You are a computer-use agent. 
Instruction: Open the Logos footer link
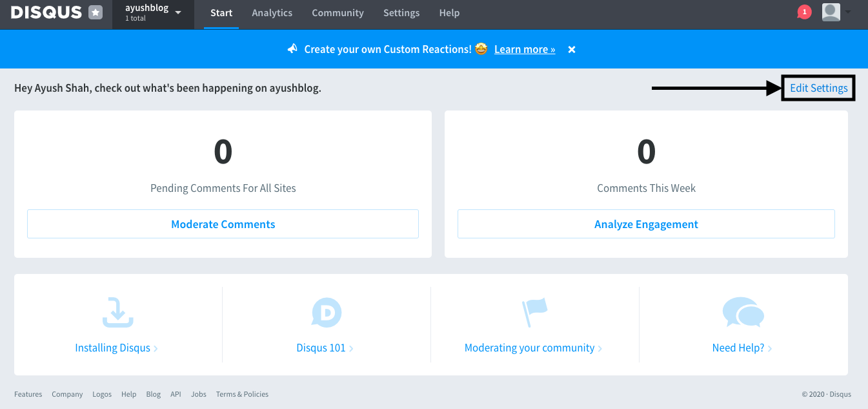[x=102, y=394]
